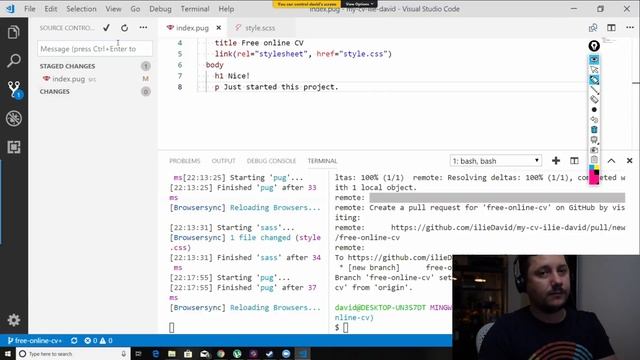Open changes icon in editor title bar
This screenshot has height=360, width=640.
coord(593,28)
